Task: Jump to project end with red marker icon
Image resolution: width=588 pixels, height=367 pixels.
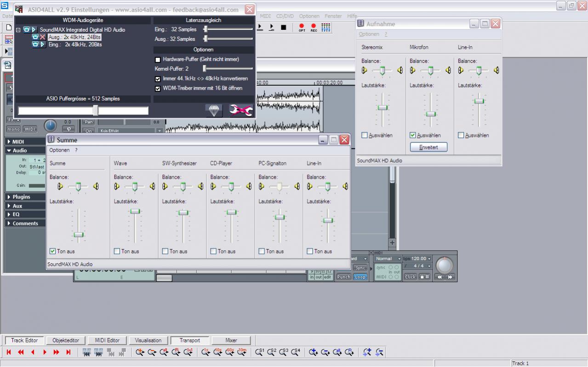Action: click(x=69, y=352)
